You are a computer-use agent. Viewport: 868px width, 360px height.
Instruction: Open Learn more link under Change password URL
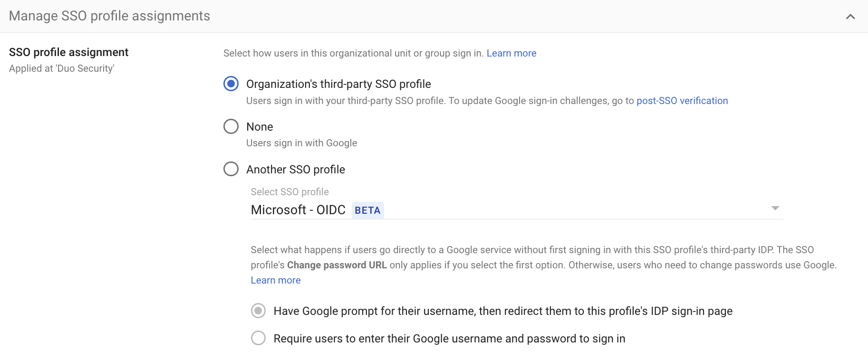[275, 280]
